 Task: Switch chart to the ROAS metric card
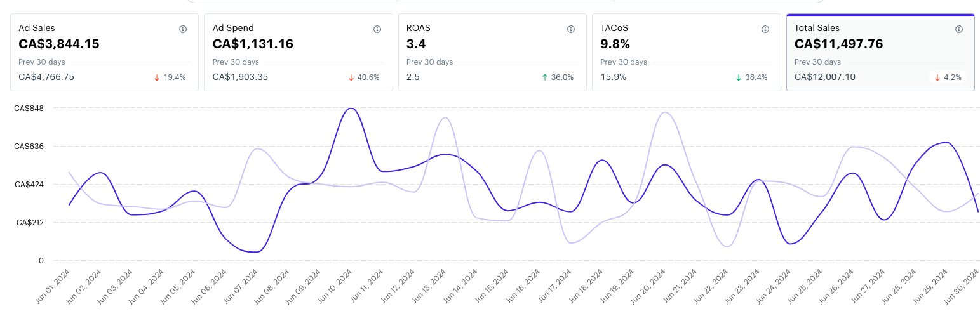492,52
